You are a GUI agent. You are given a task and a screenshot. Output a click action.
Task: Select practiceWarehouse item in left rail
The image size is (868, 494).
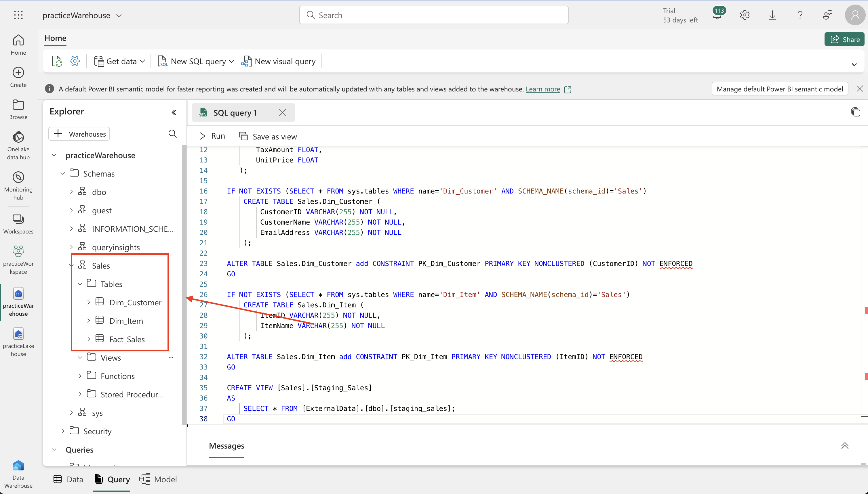(18, 302)
